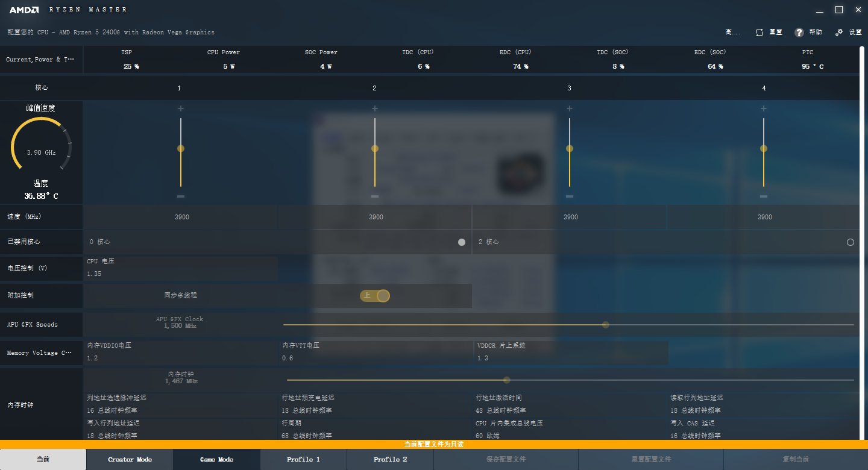The image size is (868, 470).
Task: Click the plus icon above core 2 slider
Action: (x=375, y=108)
